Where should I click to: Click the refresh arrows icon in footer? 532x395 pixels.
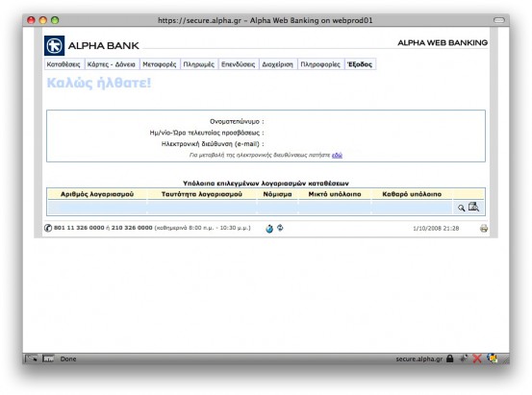[x=280, y=228]
